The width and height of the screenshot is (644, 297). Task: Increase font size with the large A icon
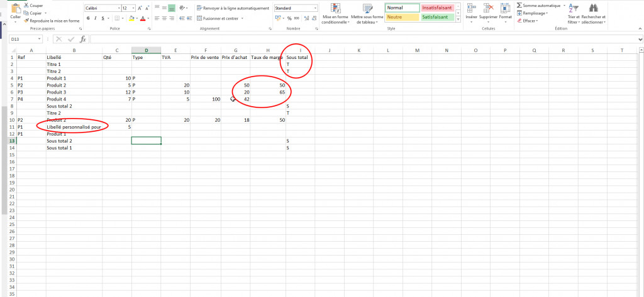(140, 8)
